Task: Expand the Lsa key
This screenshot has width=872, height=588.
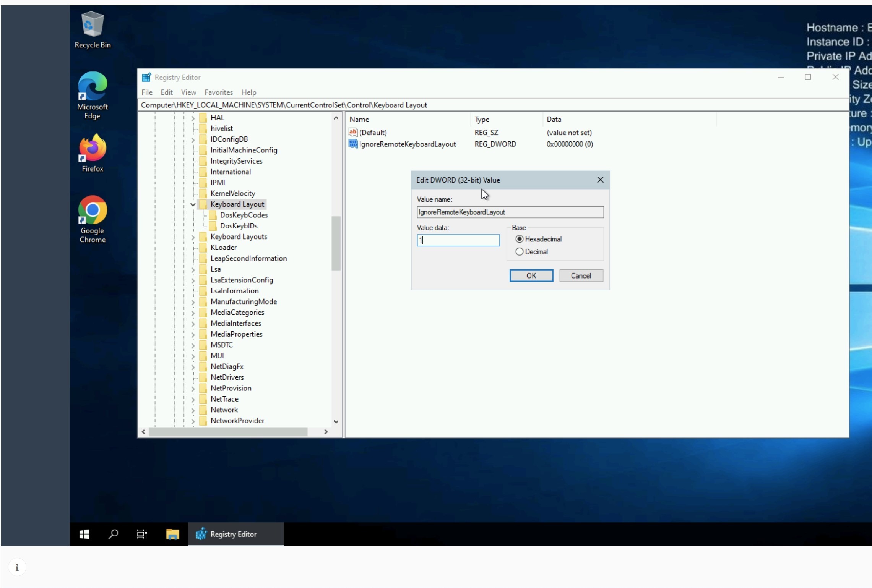Action: [193, 270]
